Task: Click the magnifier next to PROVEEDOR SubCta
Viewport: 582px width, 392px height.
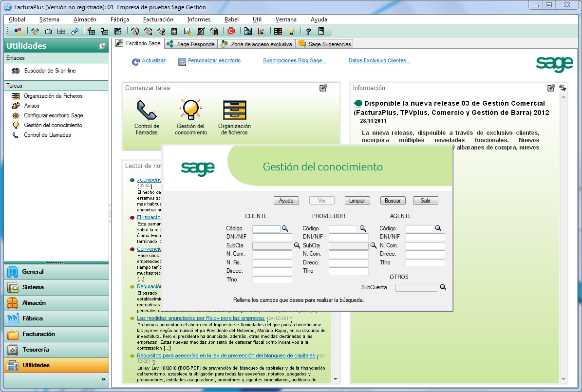Action: pos(374,245)
